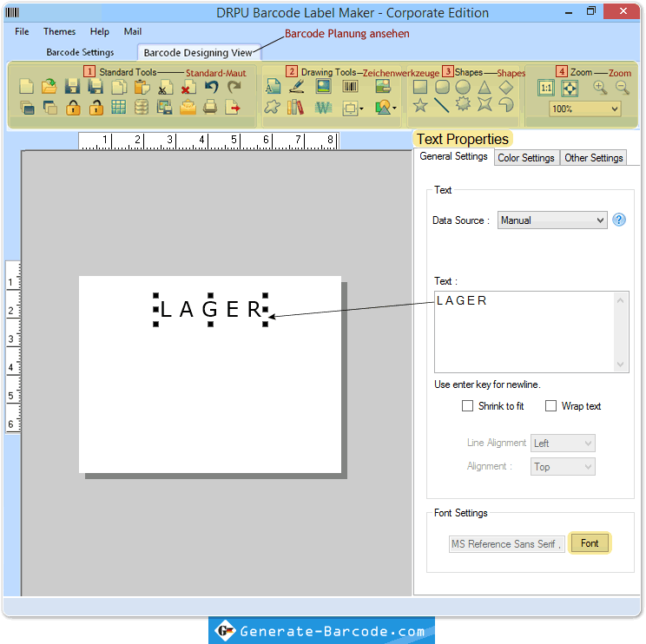This screenshot has height=644, width=646.
Task: Draw a diamond shape
Action: 506,87
